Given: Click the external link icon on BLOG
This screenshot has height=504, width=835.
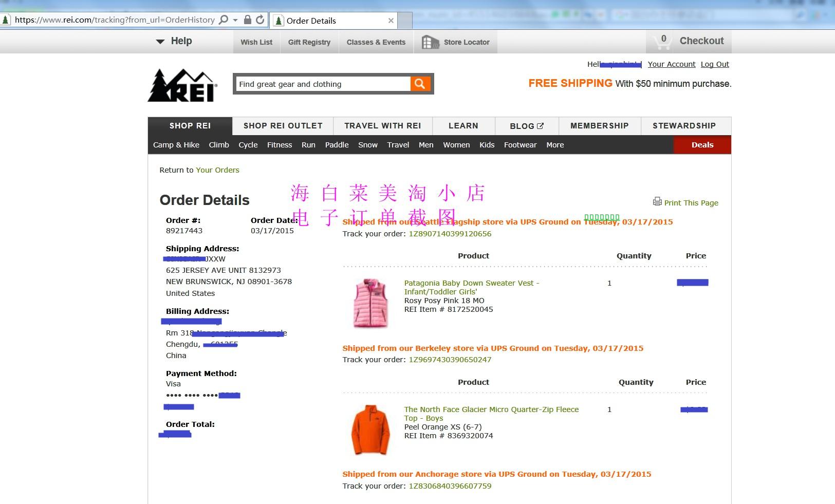Looking at the screenshot, I should (x=540, y=125).
